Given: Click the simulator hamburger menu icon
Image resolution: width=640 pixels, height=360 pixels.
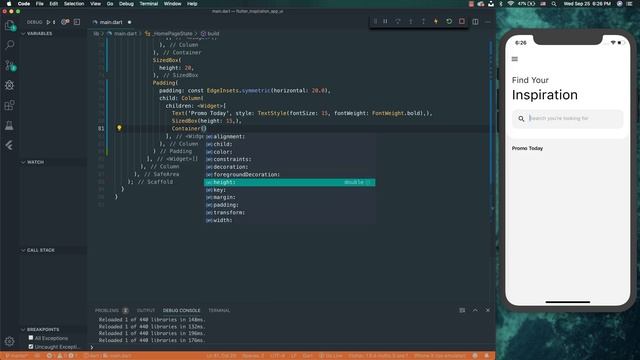Looking at the screenshot, I should [x=515, y=59].
